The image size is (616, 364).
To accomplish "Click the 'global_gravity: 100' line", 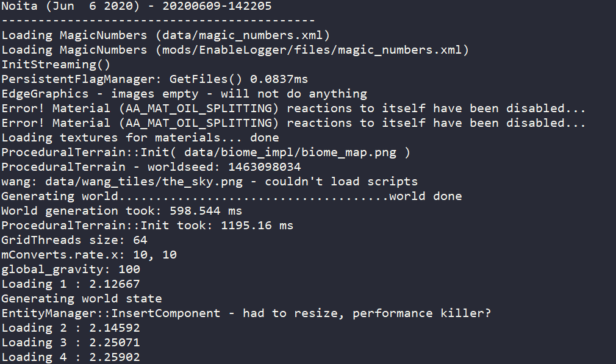I will click(70, 269).
